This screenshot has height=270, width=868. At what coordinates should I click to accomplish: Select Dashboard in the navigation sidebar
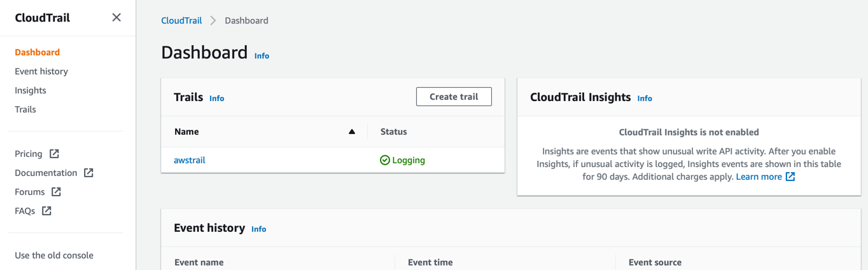pos(38,52)
